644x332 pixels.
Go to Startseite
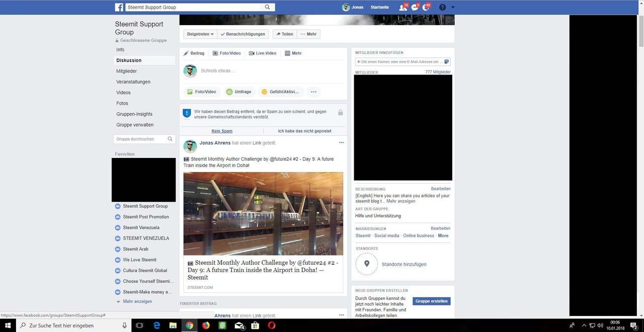coord(379,8)
